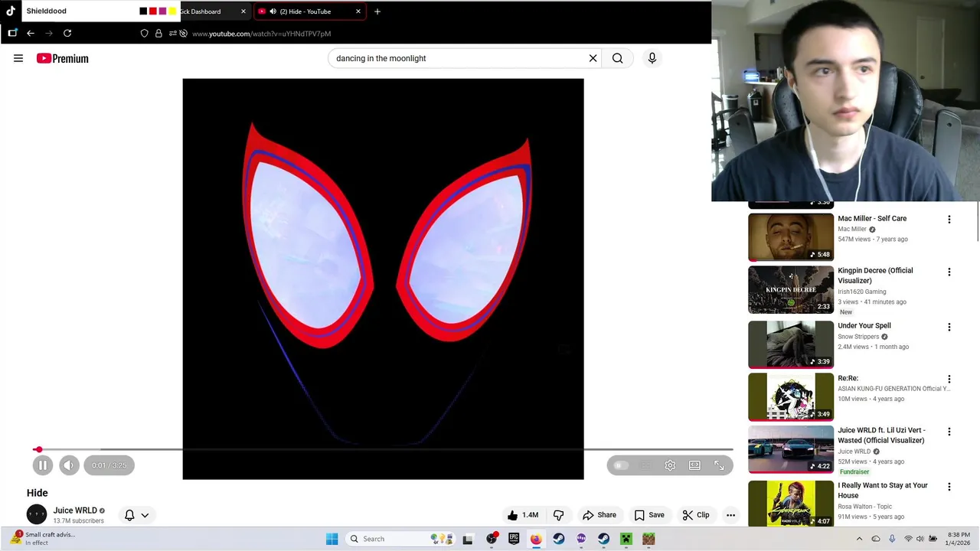Open options for Re:Re: video
The width and height of the screenshot is (980, 551).
click(949, 379)
